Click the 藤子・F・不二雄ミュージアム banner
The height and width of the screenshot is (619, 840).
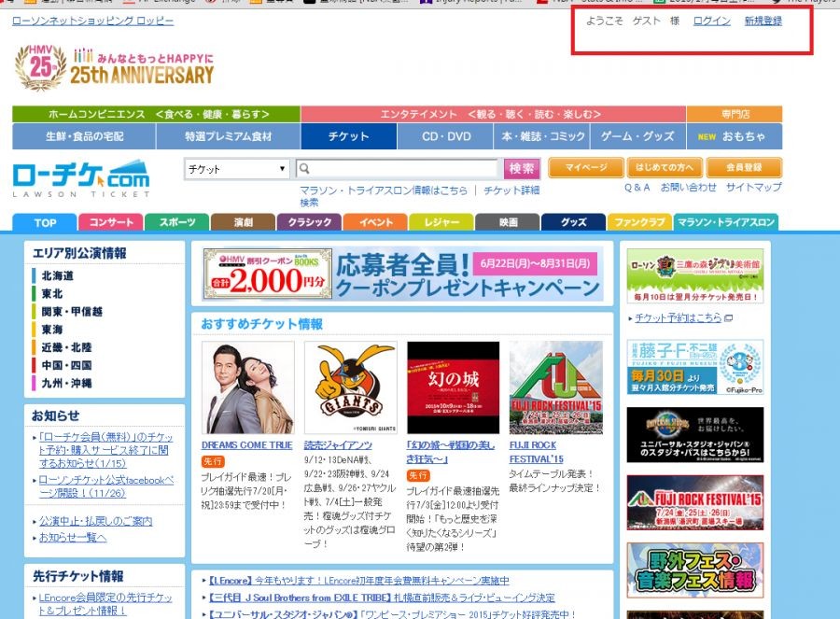[694, 367]
